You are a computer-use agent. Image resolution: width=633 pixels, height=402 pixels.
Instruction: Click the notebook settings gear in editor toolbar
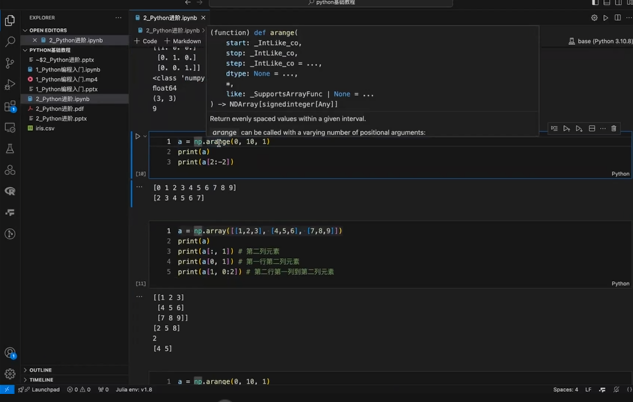coord(594,18)
